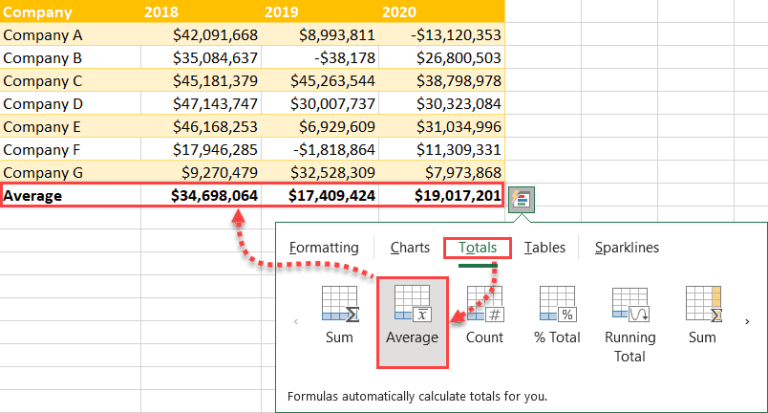Screen dimensions: 768x413
Task: Select the 2019 column header
Action: tap(320, 11)
